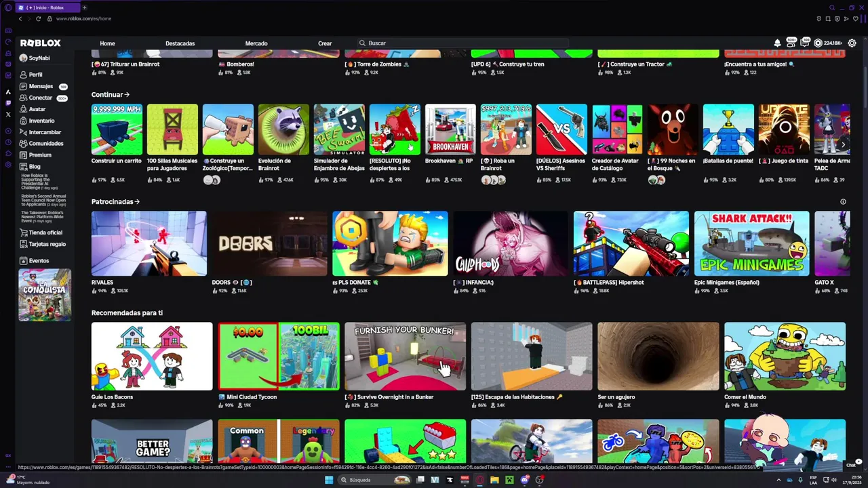
Task: Open browser tab search magnifier
Action: point(832,7)
